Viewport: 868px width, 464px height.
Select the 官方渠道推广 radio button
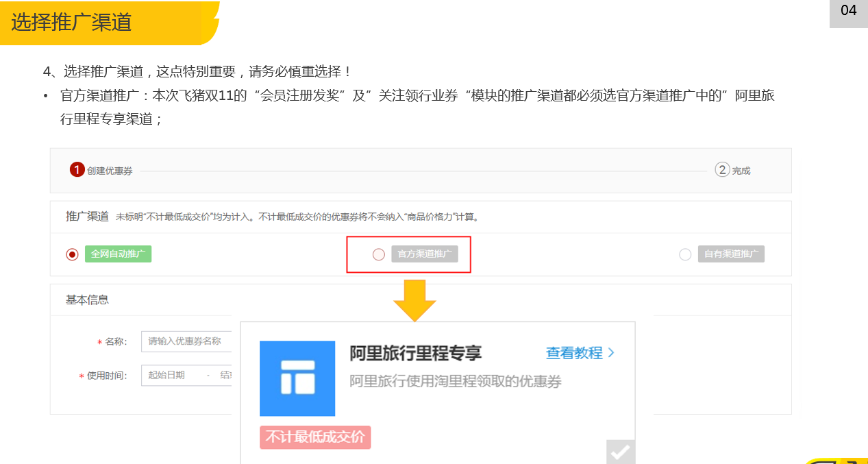coord(379,254)
